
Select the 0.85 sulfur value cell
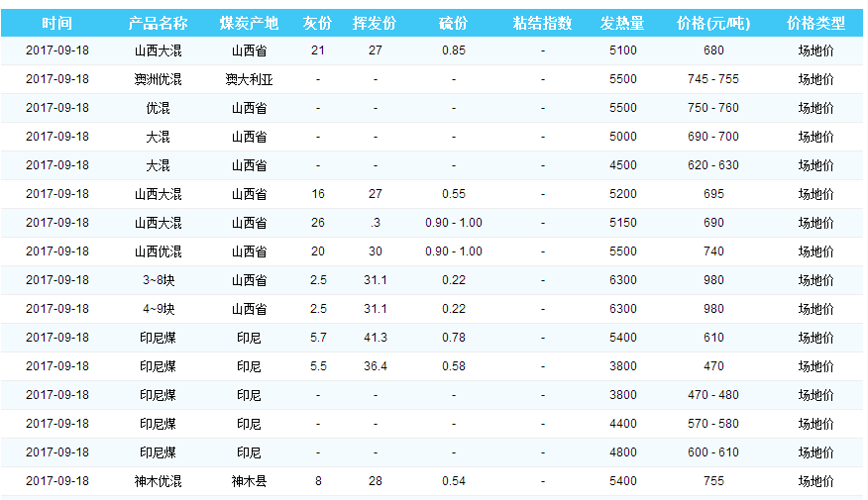coord(453,50)
